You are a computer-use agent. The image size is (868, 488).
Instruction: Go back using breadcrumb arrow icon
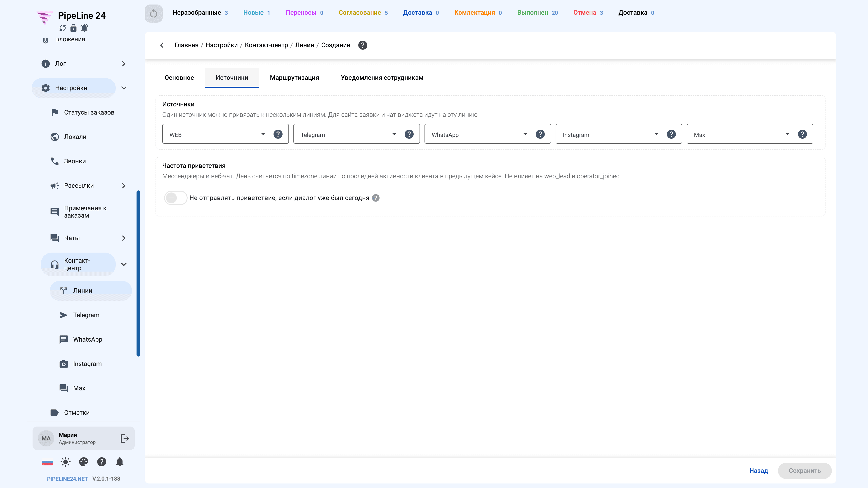162,45
